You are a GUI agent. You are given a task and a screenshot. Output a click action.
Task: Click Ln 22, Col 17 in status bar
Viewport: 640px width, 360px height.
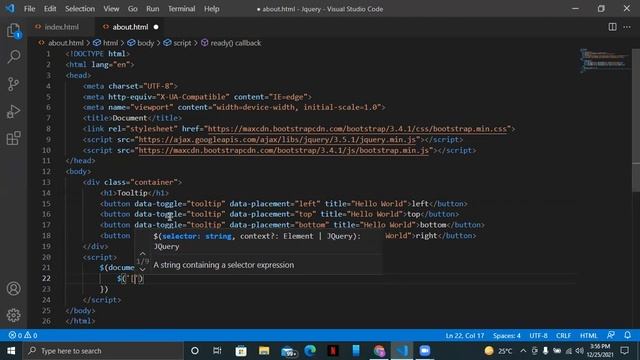click(x=464, y=335)
